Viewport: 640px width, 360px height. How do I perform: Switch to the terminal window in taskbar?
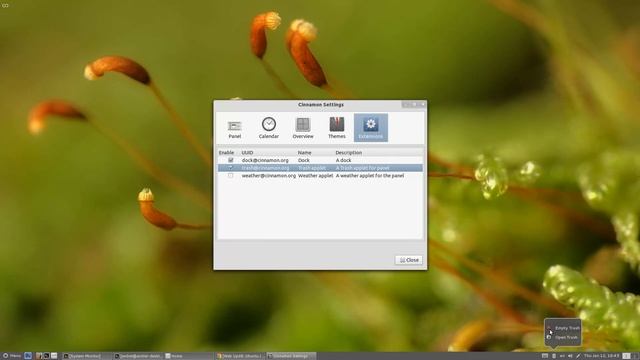[x=138, y=356]
